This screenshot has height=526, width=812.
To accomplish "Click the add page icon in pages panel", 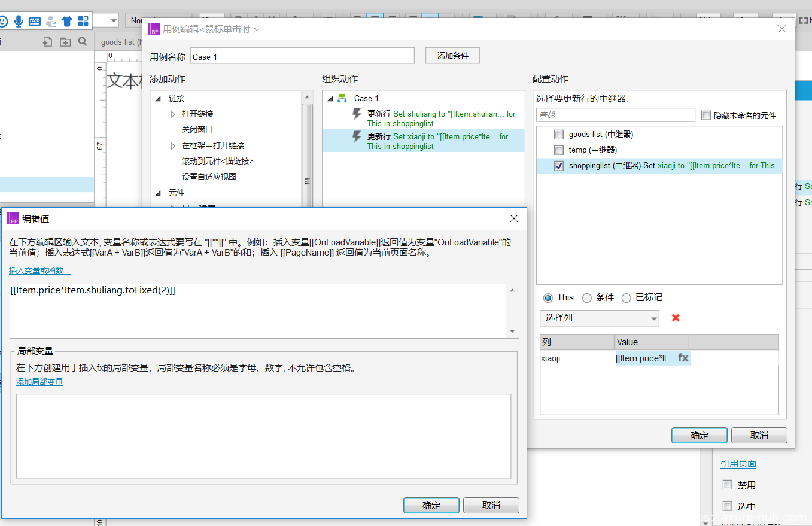I will pyautogui.click(x=47, y=42).
